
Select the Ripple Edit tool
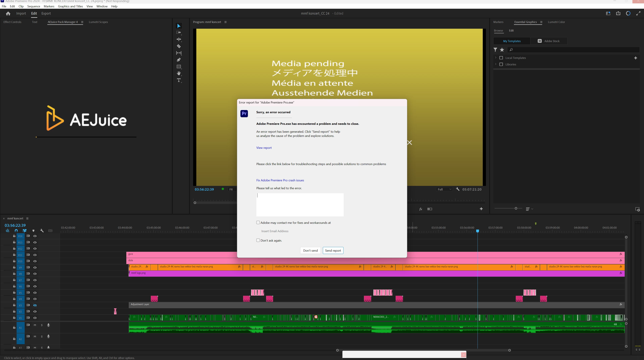(179, 39)
